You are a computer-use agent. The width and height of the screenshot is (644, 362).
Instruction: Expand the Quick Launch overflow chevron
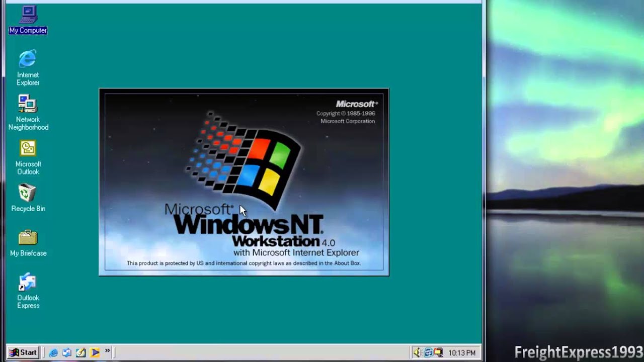[107, 351]
